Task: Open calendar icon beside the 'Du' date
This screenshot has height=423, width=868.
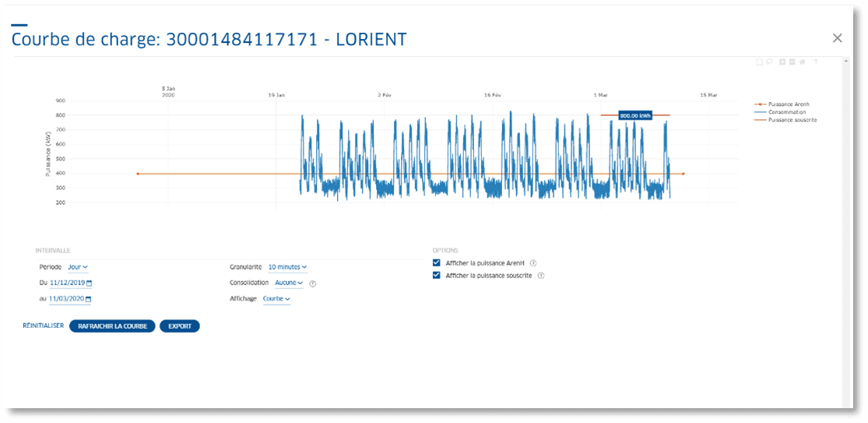Action: tap(89, 283)
